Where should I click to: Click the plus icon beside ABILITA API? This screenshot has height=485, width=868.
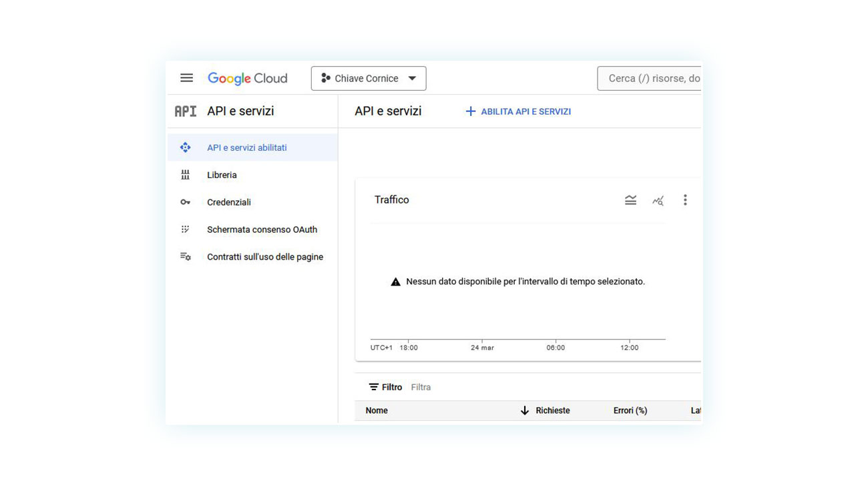[x=470, y=111]
